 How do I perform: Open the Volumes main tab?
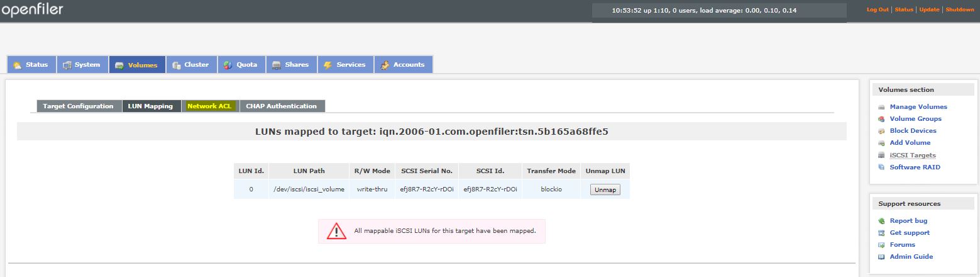click(x=137, y=65)
